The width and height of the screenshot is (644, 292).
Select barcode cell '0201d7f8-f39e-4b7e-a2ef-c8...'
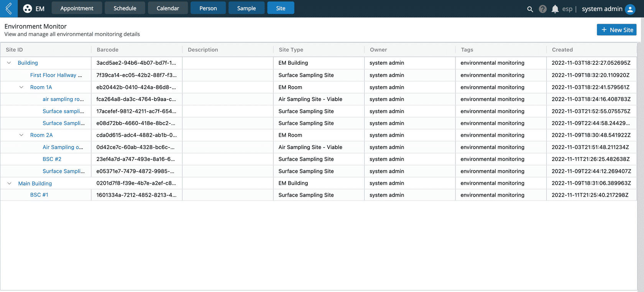pos(136,183)
